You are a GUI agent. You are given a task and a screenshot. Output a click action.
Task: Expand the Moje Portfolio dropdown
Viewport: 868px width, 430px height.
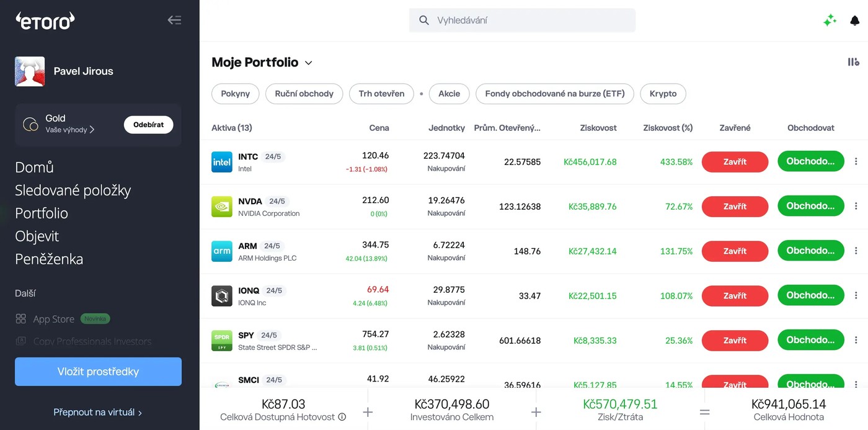click(x=309, y=63)
